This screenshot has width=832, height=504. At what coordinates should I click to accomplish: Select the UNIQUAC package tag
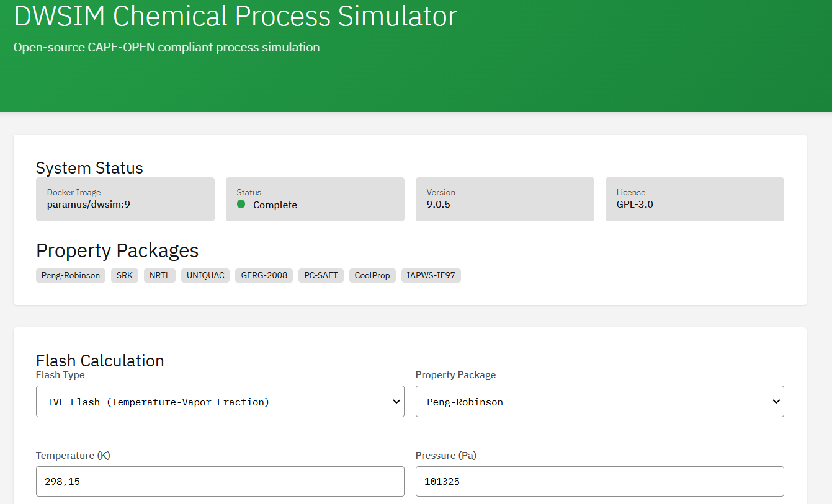pos(205,275)
